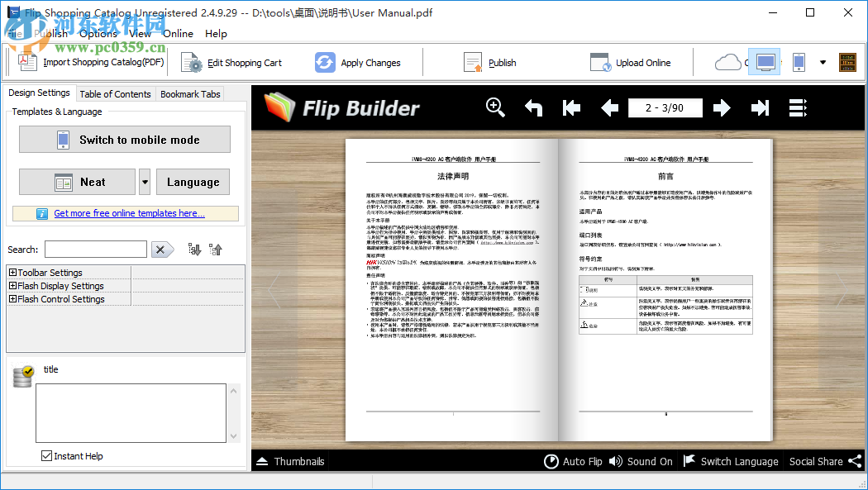Image resolution: width=868 pixels, height=490 pixels.
Task: Jump to the last page with the end arrow
Action: pos(759,107)
